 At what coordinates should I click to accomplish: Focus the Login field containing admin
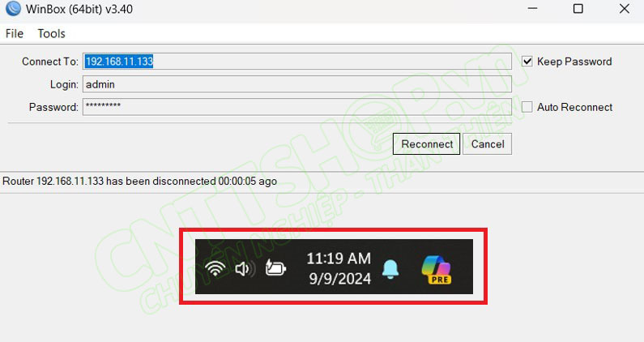tap(296, 84)
